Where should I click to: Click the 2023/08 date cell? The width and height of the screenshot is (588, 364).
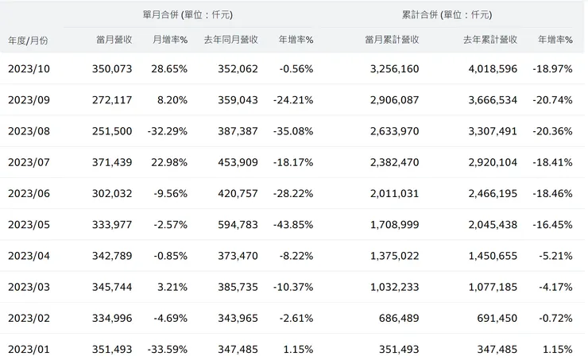coord(29,131)
